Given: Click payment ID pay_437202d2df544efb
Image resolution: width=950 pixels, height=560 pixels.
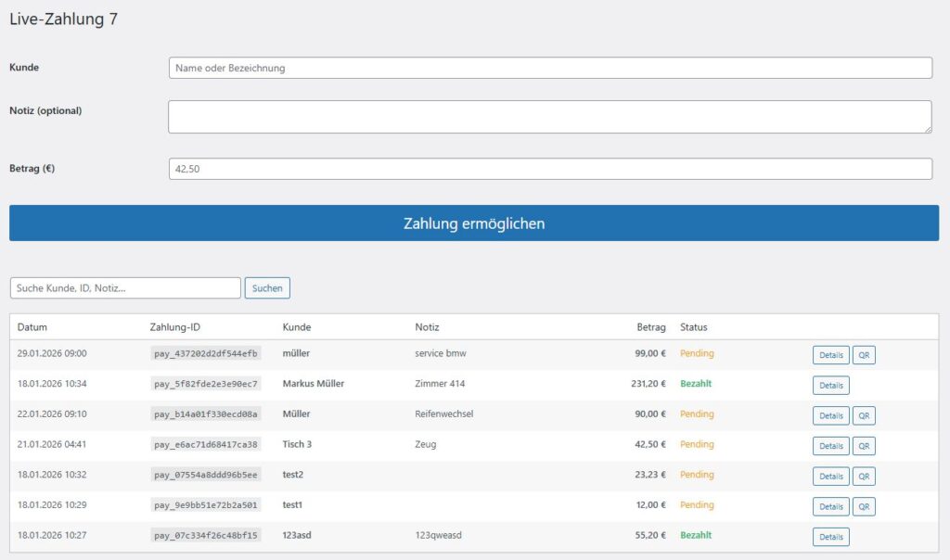Looking at the screenshot, I should tap(206, 353).
